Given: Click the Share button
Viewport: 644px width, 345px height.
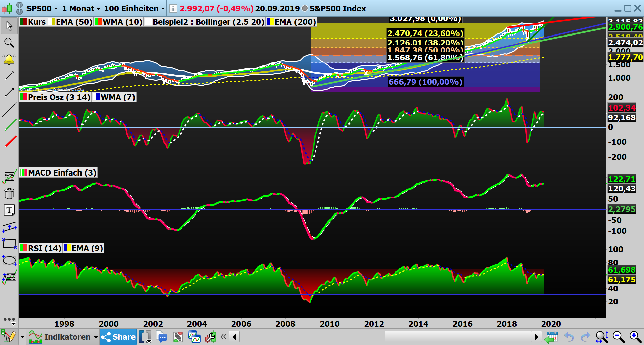Looking at the screenshot, I should pyautogui.click(x=118, y=337).
